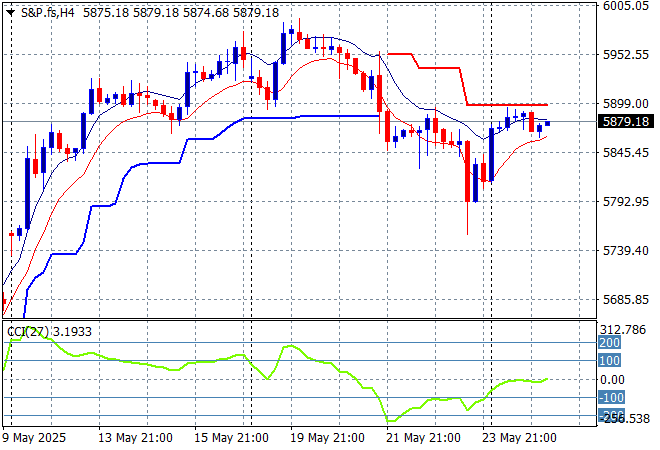Click the 5845.45 price axis label
The image size is (660, 450).
tap(628, 152)
